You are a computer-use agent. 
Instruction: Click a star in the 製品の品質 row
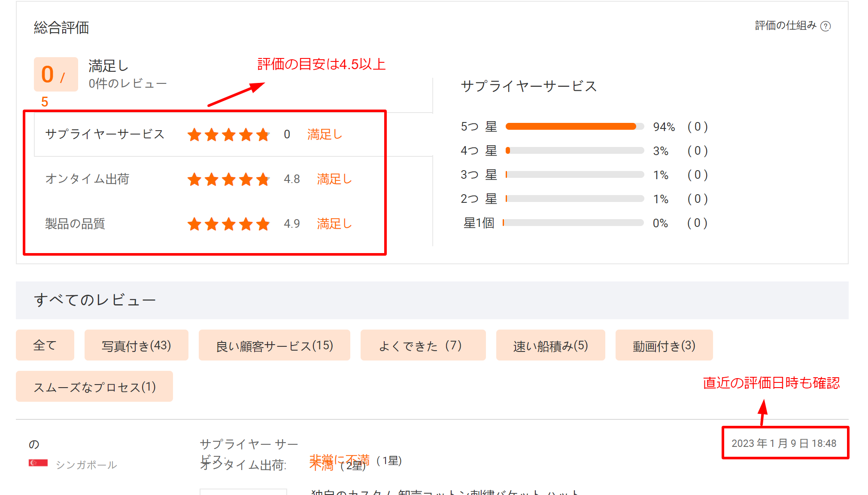[x=228, y=224]
